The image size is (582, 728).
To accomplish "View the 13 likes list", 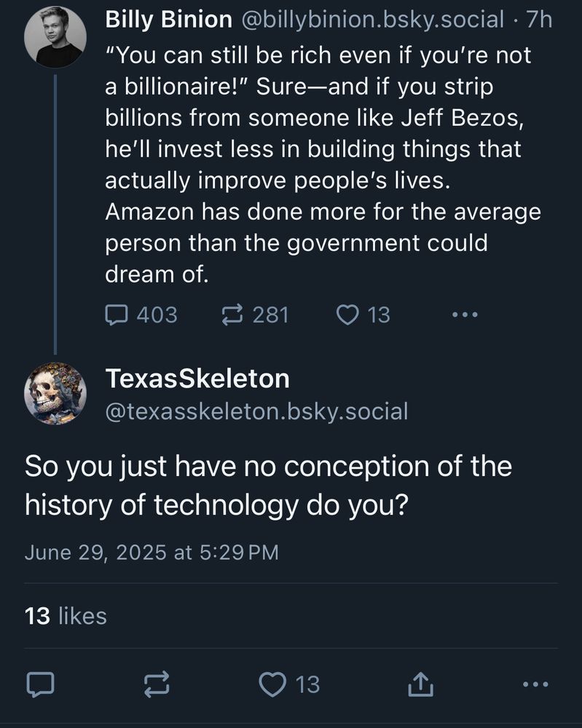I will [x=66, y=616].
